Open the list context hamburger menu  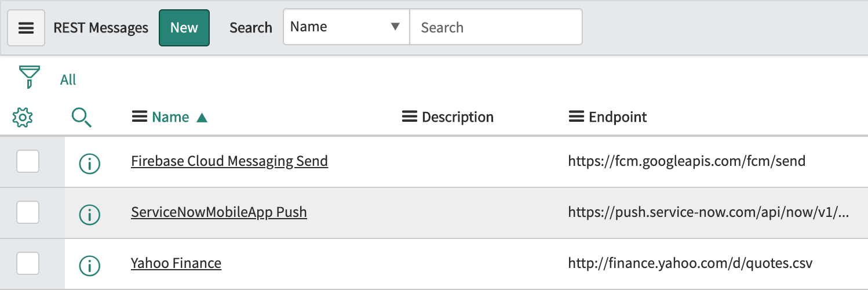tap(26, 28)
